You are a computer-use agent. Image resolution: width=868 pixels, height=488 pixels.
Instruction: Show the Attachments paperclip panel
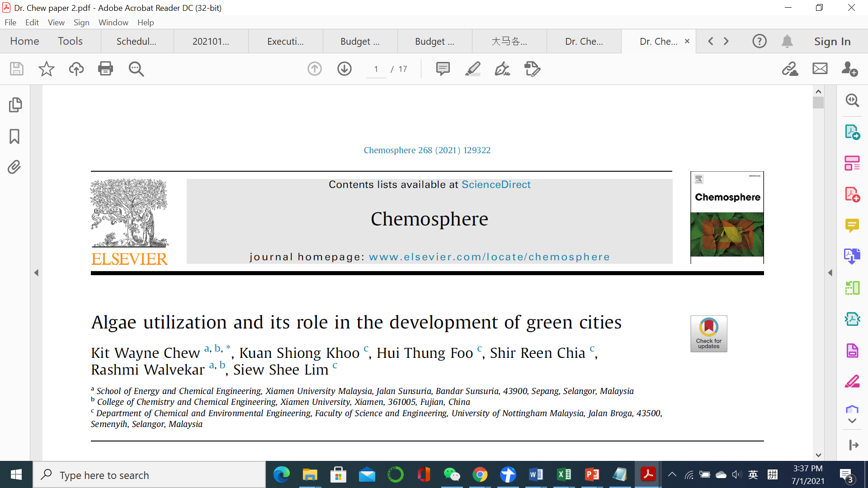tap(14, 167)
